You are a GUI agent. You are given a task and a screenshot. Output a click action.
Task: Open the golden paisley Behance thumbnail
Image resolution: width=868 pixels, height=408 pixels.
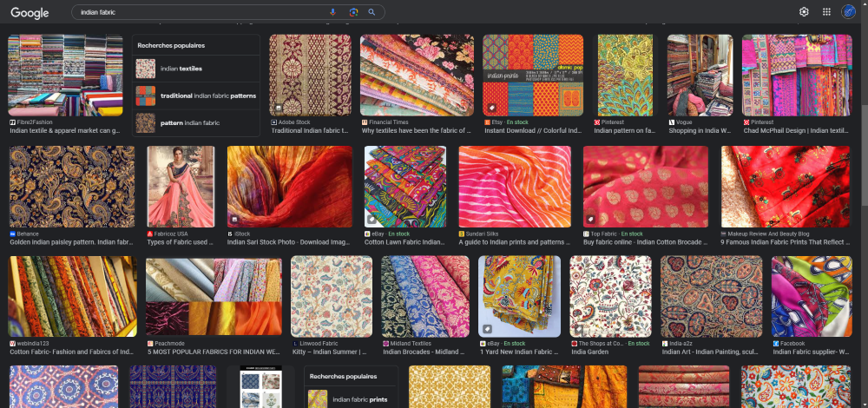[72, 187]
